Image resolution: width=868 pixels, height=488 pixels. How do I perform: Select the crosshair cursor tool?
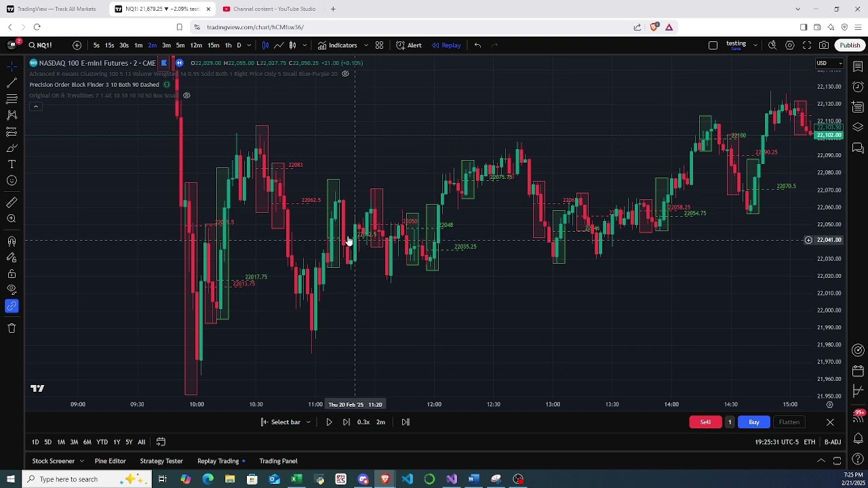(12, 66)
